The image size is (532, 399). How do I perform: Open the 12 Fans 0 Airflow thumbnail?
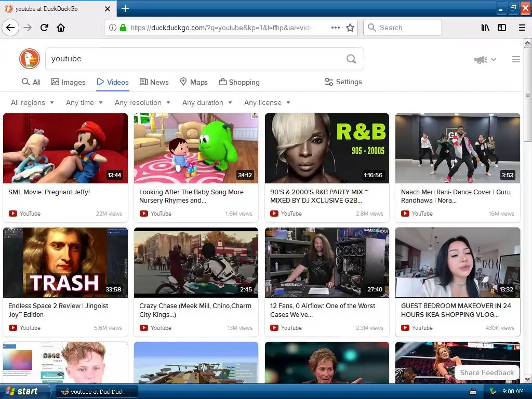[327, 262]
